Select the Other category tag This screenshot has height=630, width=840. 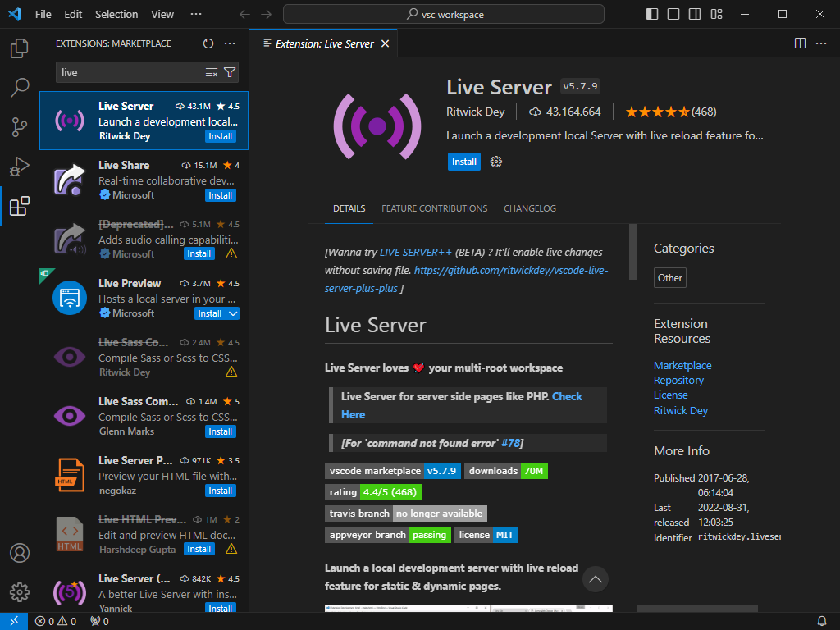pos(669,277)
